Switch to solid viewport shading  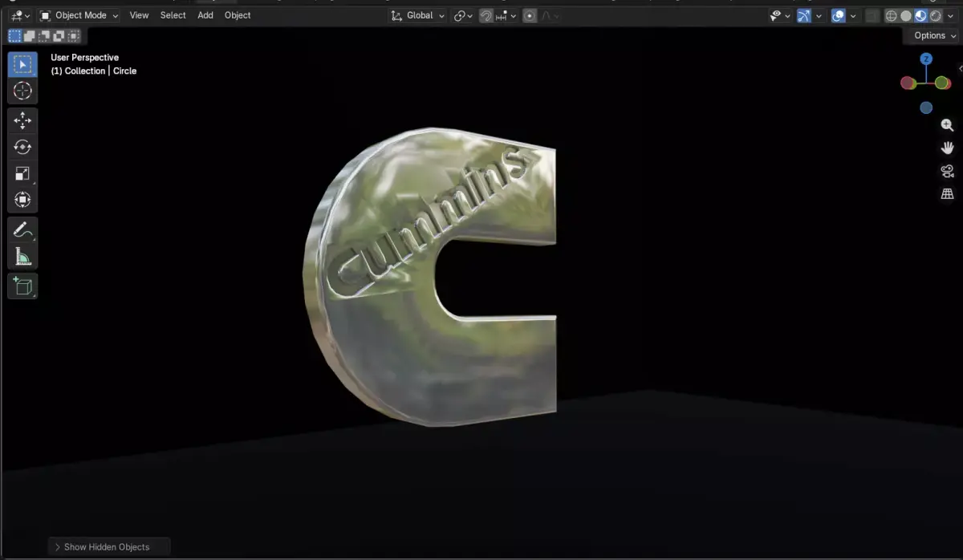(906, 15)
